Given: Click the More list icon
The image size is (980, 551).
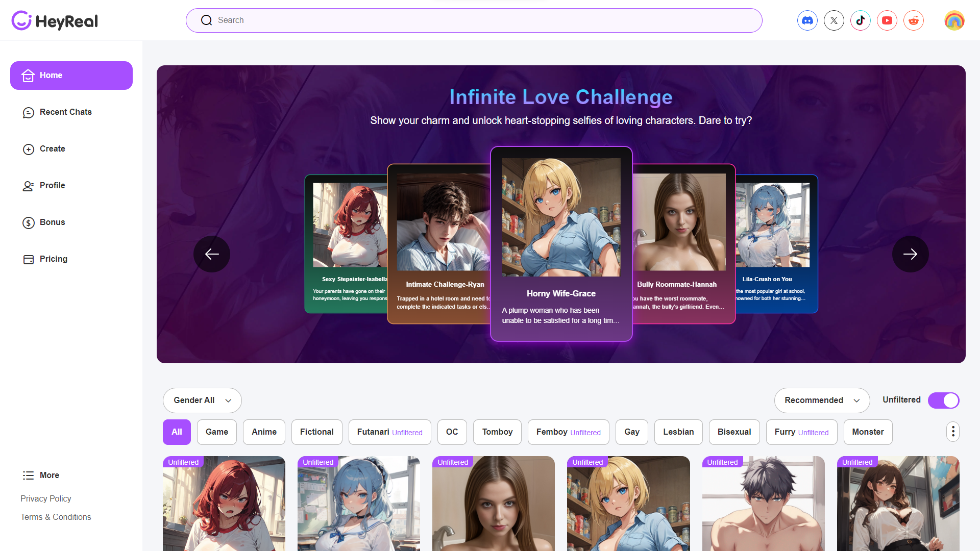Looking at the screenshot, I should [x=29, y=475].
